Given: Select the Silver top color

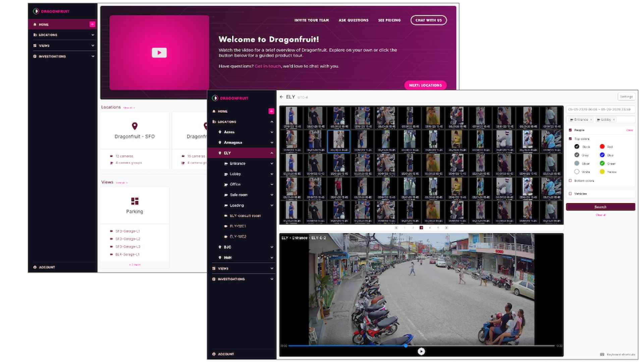Looking at the screenshot, I should click(x=577, y=163).
